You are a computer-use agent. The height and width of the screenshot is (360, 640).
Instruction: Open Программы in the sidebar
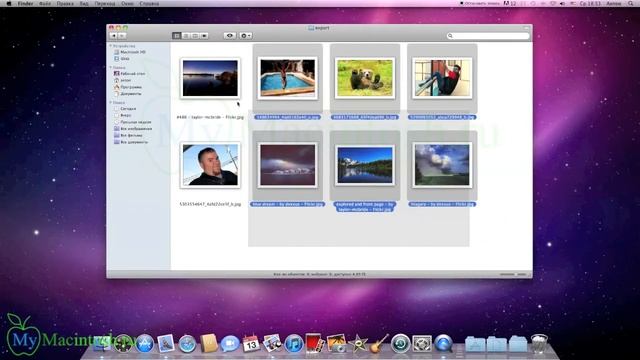coord(128,87)
